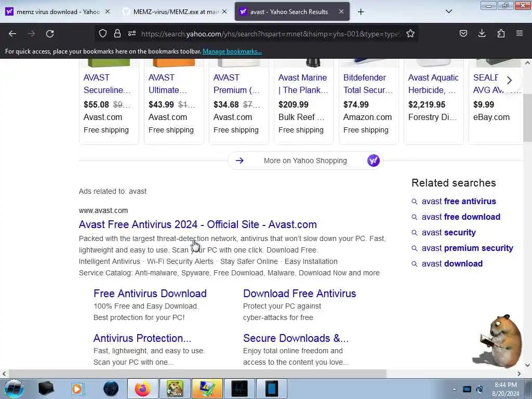The image size is (532, 399).
Task: Open the dark monitor graph taskbar app
Action: point(240,389)
